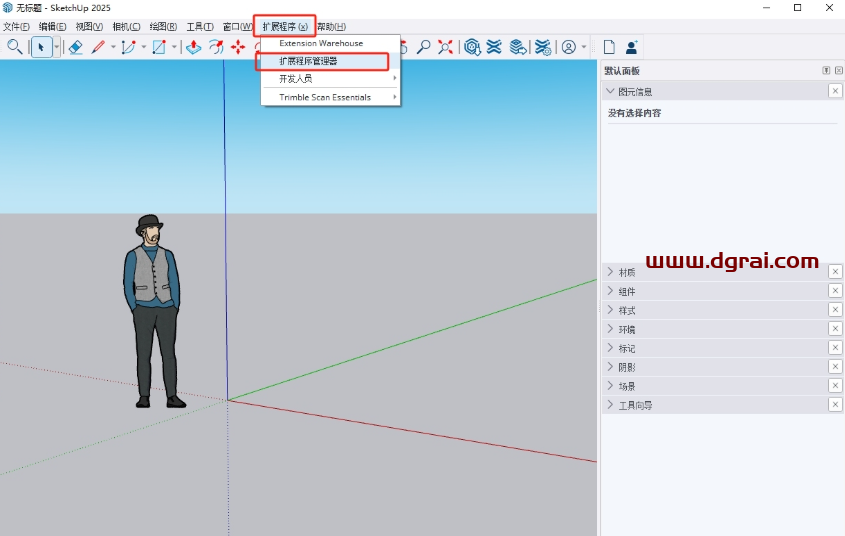Open the 视图(V) menu
The image size is (845, 536).
click(89, 26)
